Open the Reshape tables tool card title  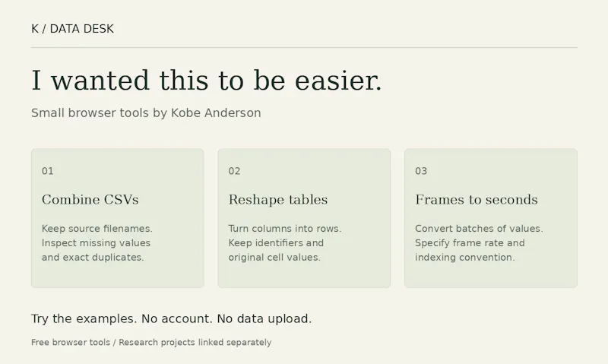coord(278,200)
